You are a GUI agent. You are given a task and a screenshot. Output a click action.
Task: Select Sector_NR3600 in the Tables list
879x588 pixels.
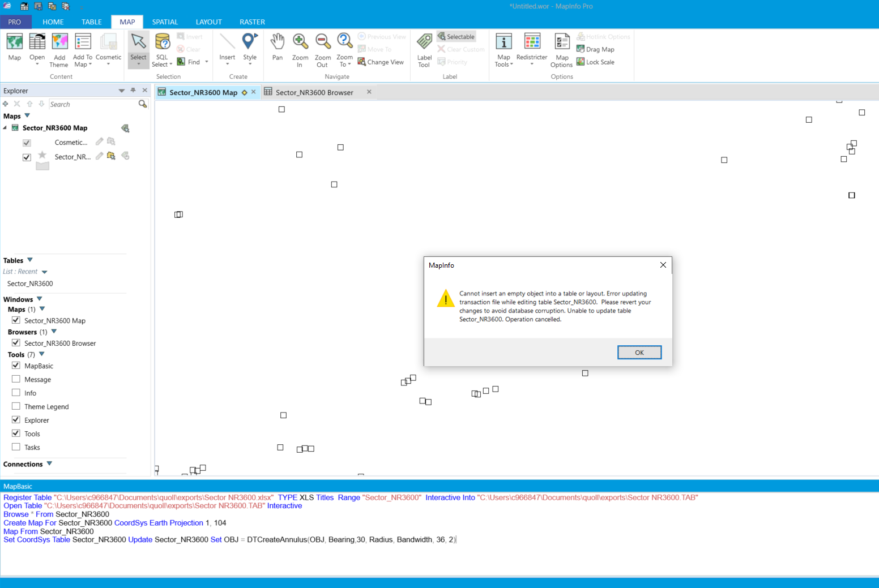30,284
